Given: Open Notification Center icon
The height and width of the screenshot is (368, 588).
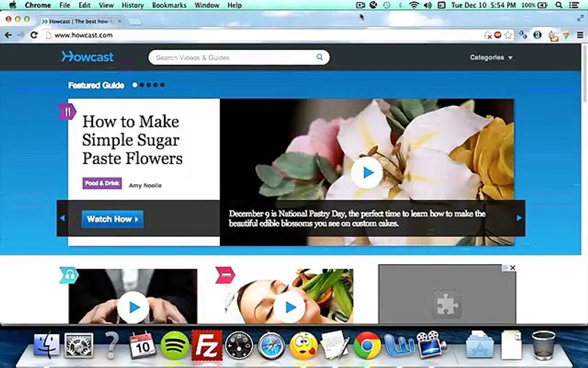Looking at the screenshot, I should click(574, 5).
